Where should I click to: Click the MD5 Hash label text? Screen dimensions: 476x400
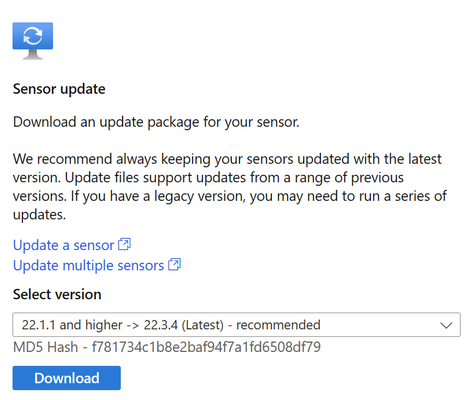[45, 347]
